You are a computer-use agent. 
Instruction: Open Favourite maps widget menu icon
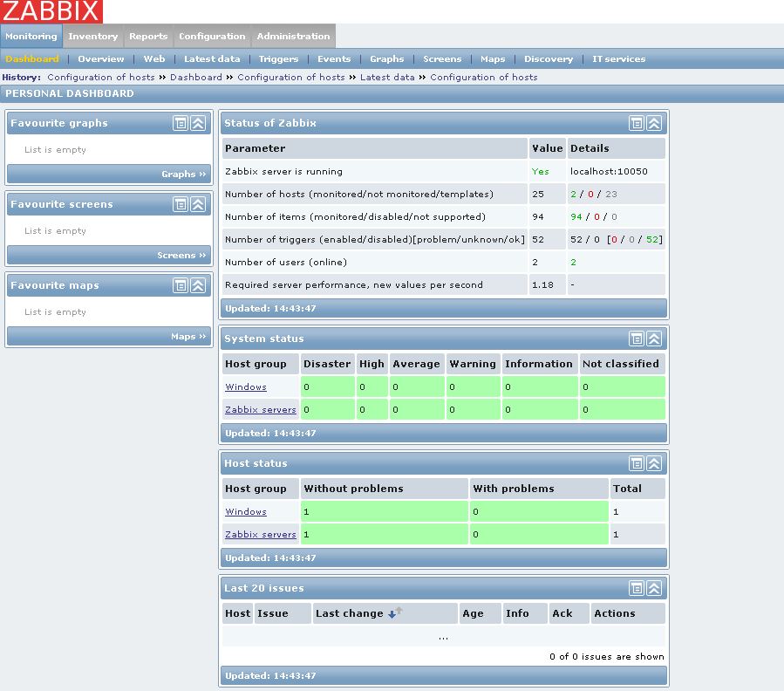(181, 285)
